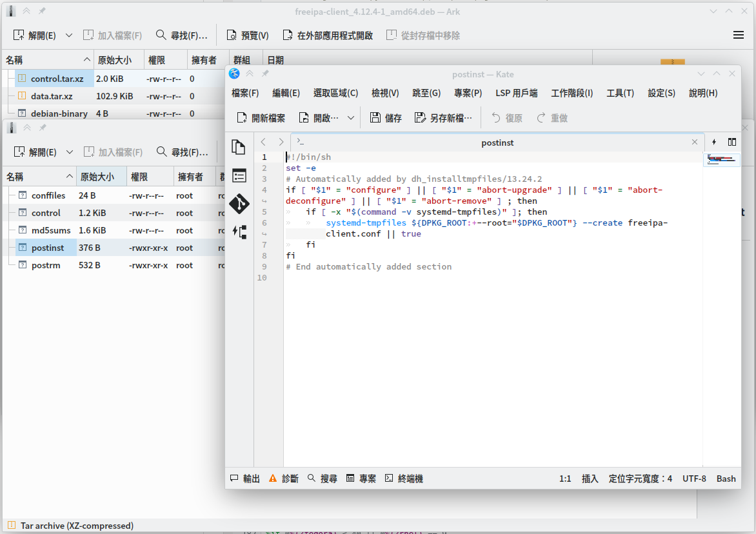
Task: Toggle the Terminal (終端機) panel
Action: click(404, 479)
